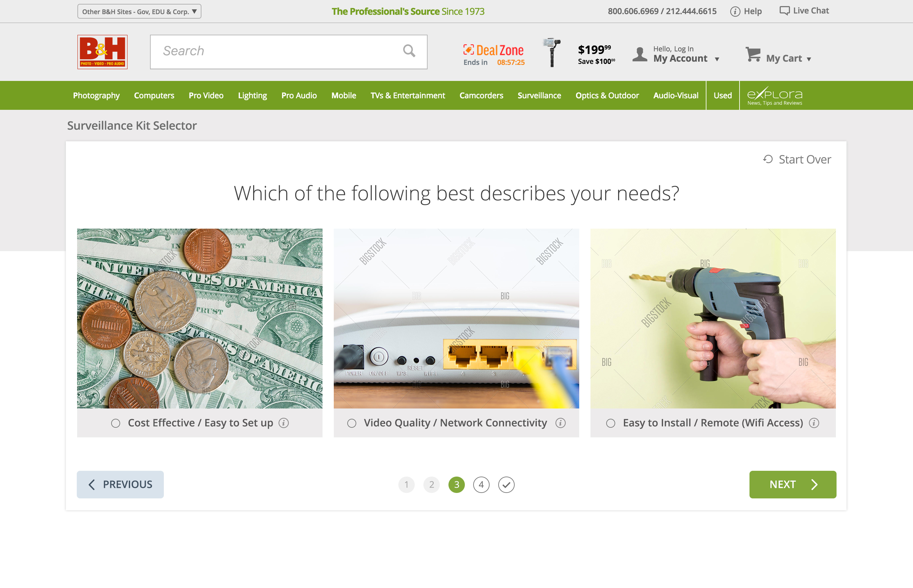913x588 pixels.
Task: Click info icon beside Cost Effective option
Action: tap(283, 423)
